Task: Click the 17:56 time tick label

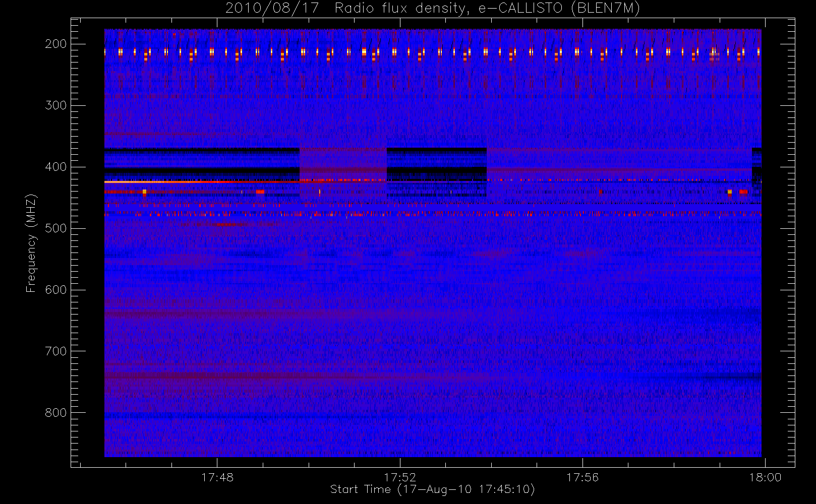Action: pos(582,477)
